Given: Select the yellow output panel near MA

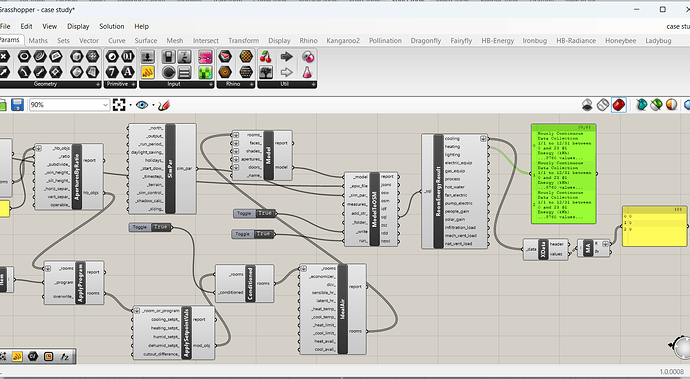Looking at the screenshot, I should [655, 226].
